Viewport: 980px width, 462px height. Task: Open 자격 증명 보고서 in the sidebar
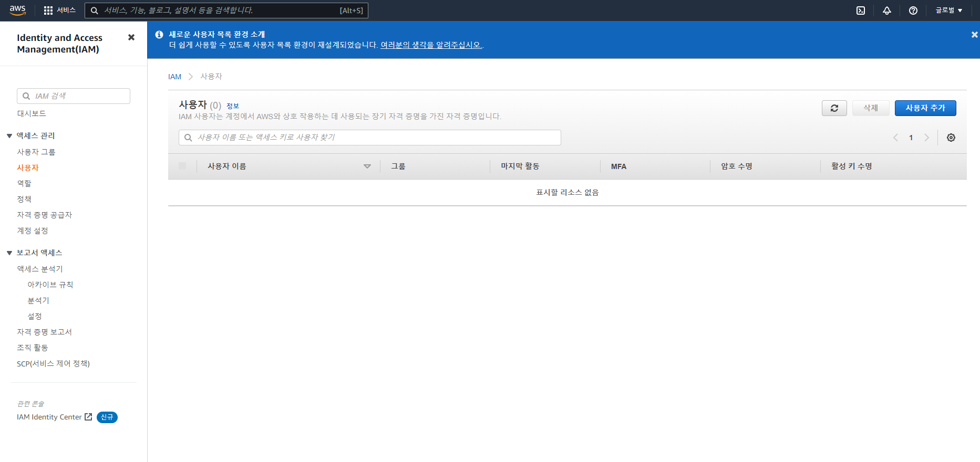pos(45,332)
